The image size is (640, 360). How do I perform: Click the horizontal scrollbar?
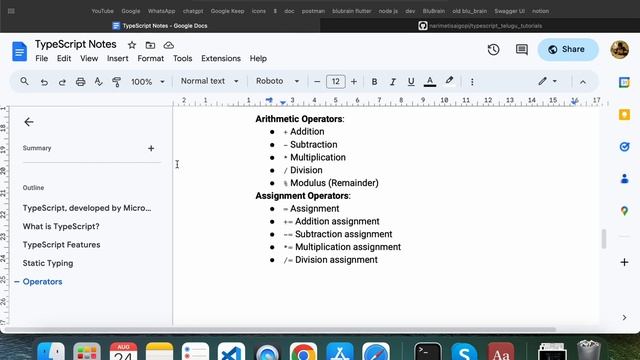pos(280,329)
